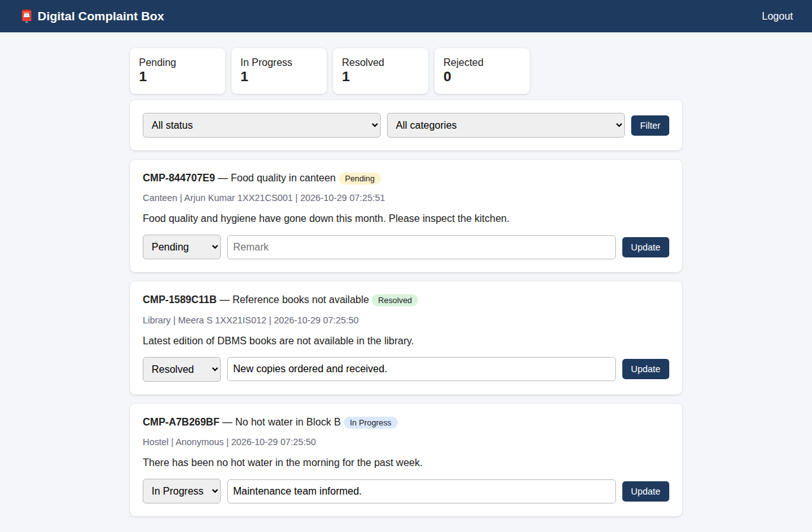812x532 pixels.
Task: Click the Hostel | Anonymous metadata line
Action: tap(229, 442)
